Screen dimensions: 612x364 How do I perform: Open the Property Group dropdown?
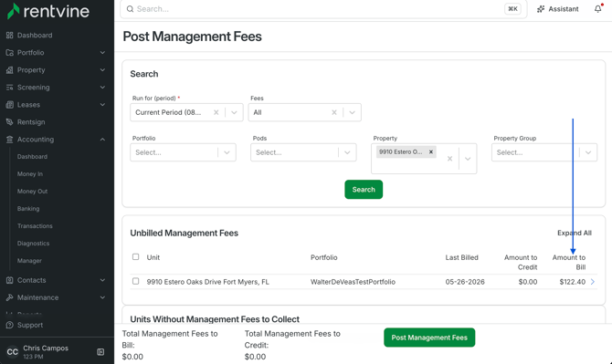click(588, 152)
